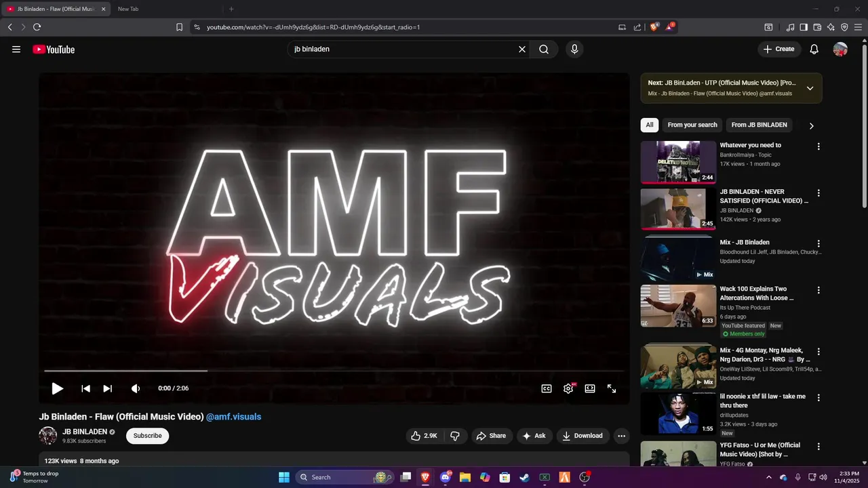Enter full screen mode
The height and width of the screenshot is (488, 868).
[612, 388]
